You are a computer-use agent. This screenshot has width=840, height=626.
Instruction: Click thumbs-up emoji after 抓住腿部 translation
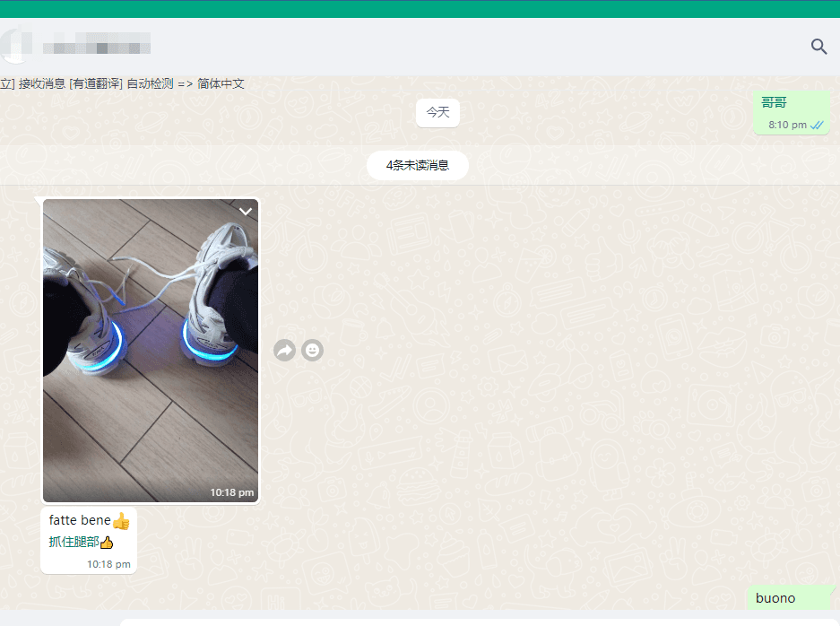tap(107, 543)
